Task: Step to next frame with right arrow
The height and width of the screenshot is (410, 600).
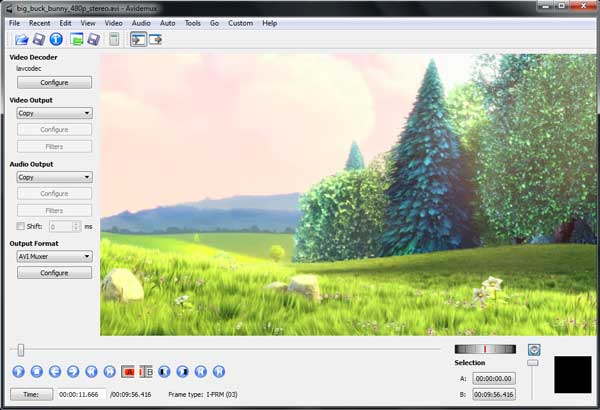Action: pyautogui.click(x=73, y=371)
